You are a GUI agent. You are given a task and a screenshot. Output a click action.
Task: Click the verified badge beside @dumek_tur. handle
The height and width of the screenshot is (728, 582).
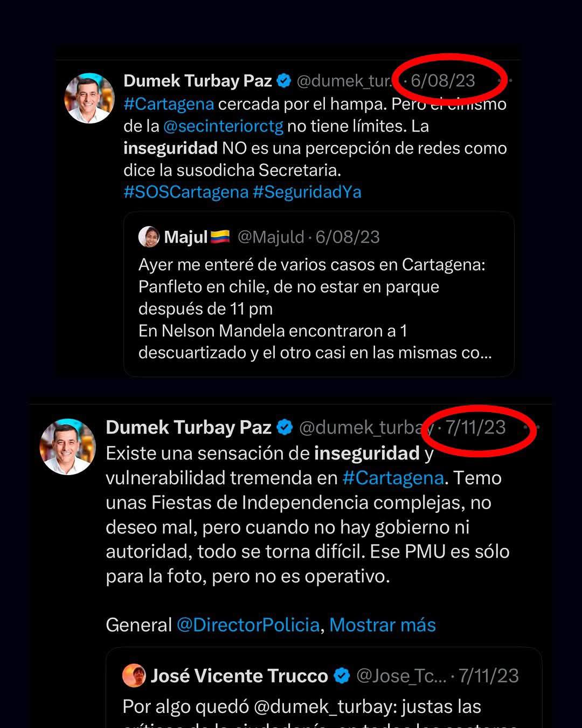(284, 81)
